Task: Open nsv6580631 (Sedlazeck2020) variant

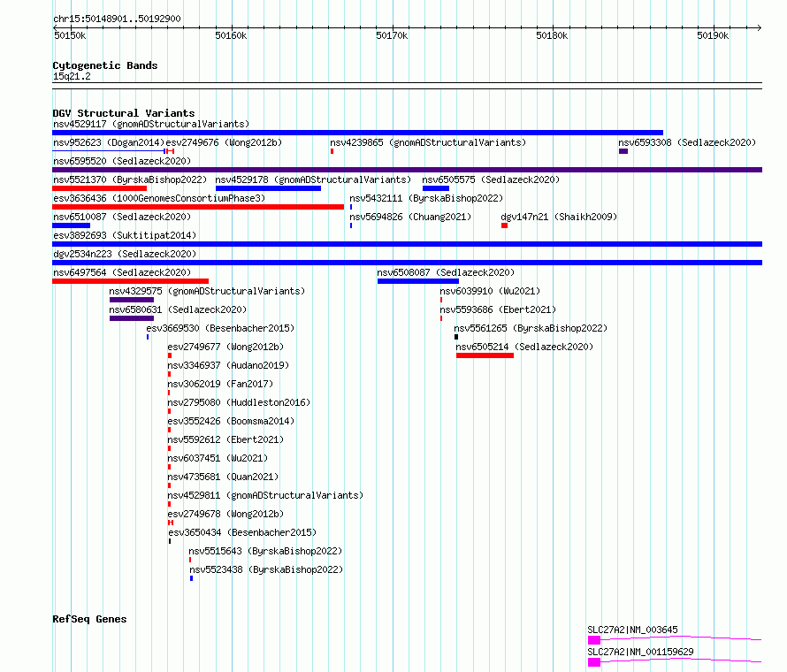Action: pyautogui.click(x=178, y=309)
